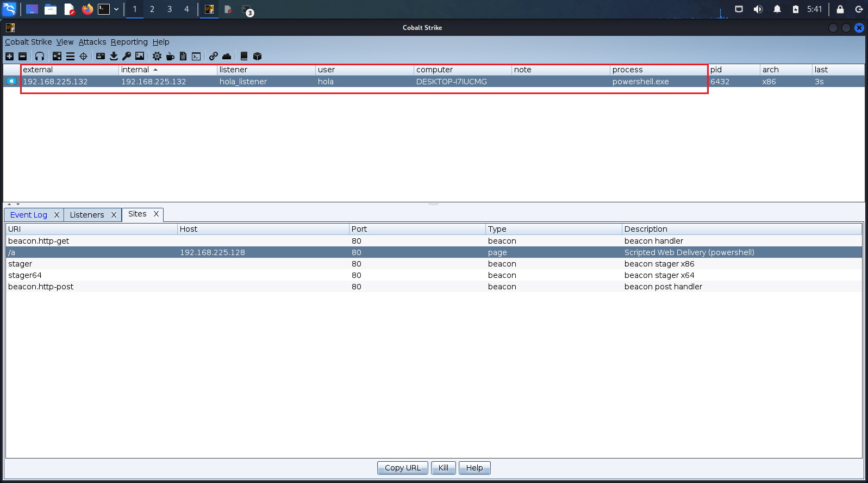
Task: Switch to session table view icon
Action: pos(70,56)
